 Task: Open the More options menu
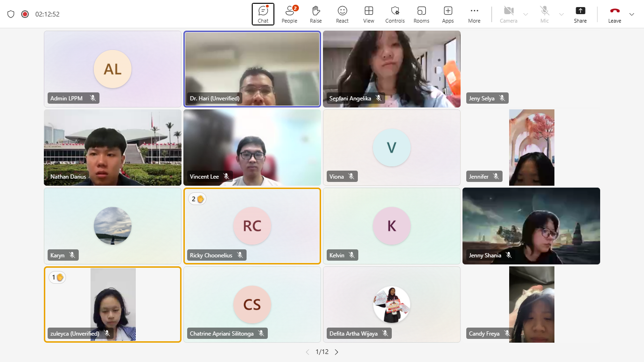(x=474, y=14)
